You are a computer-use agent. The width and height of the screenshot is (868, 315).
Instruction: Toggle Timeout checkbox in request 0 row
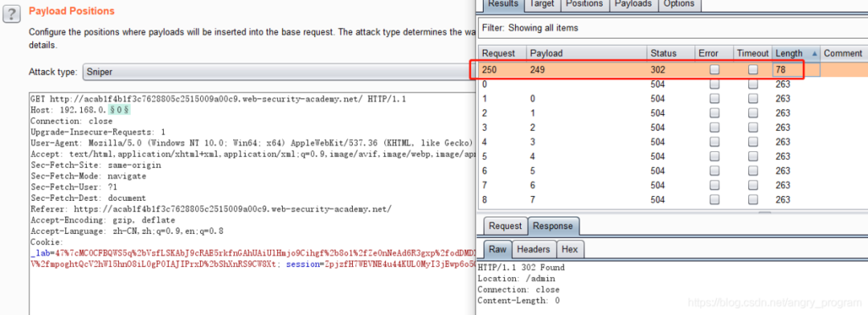753,84
